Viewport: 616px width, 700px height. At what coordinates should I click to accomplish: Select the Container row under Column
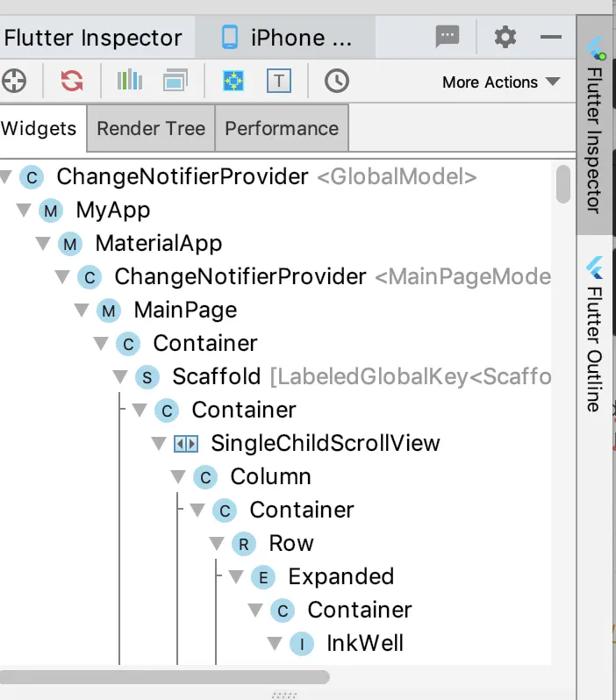[x=302, y=510]
